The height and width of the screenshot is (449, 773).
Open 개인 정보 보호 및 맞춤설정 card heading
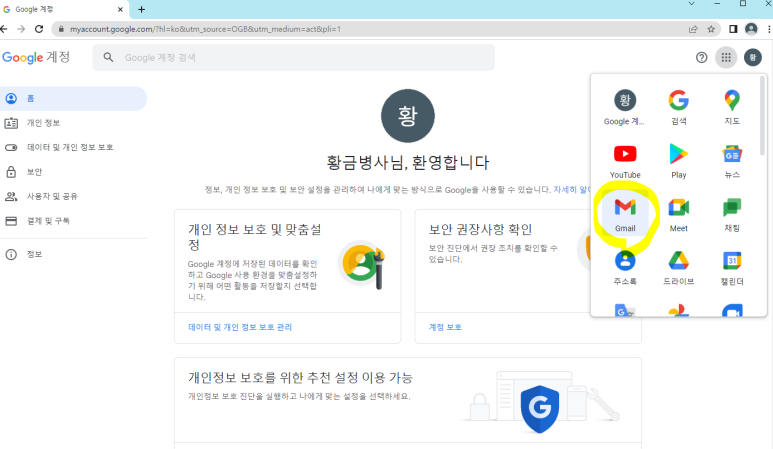[x=254, y=237]
